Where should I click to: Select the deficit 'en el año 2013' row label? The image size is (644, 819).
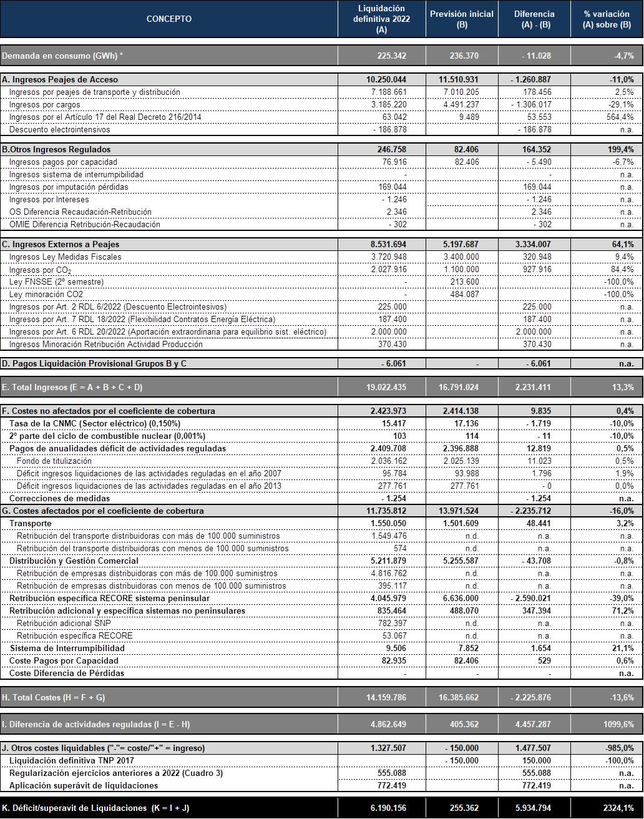point(149,486)
